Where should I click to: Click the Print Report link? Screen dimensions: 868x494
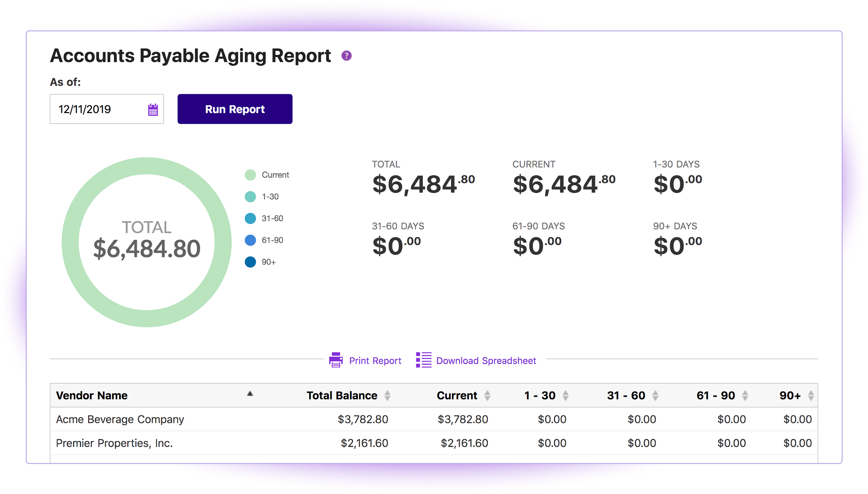pyautogui.click(x=375, y=361)
